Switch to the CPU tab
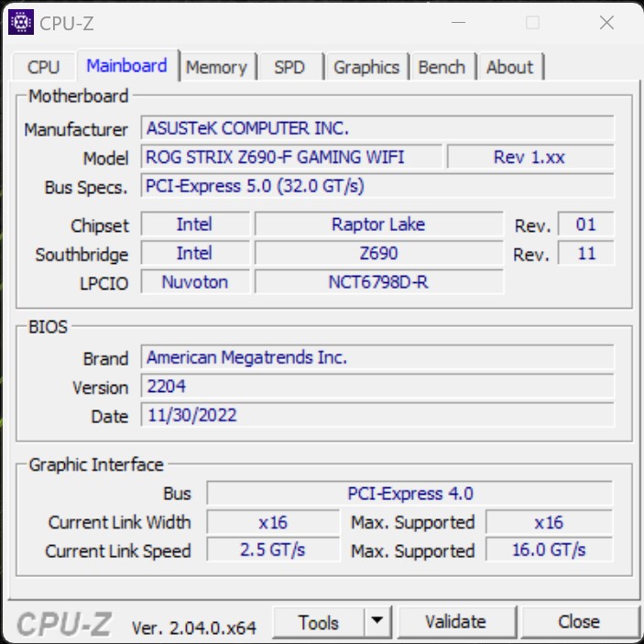 coord(43,67)
